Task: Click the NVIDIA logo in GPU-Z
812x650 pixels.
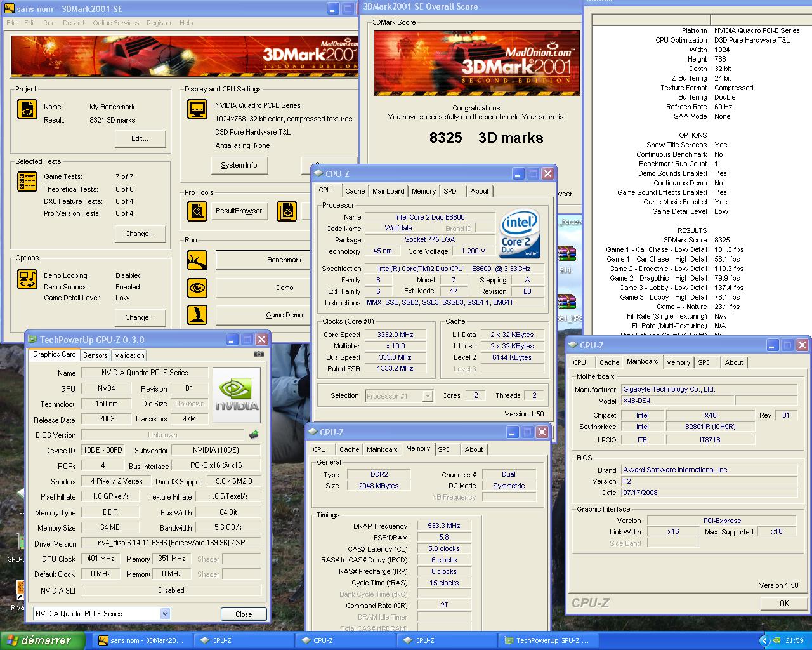Action: tap(237, 395)
